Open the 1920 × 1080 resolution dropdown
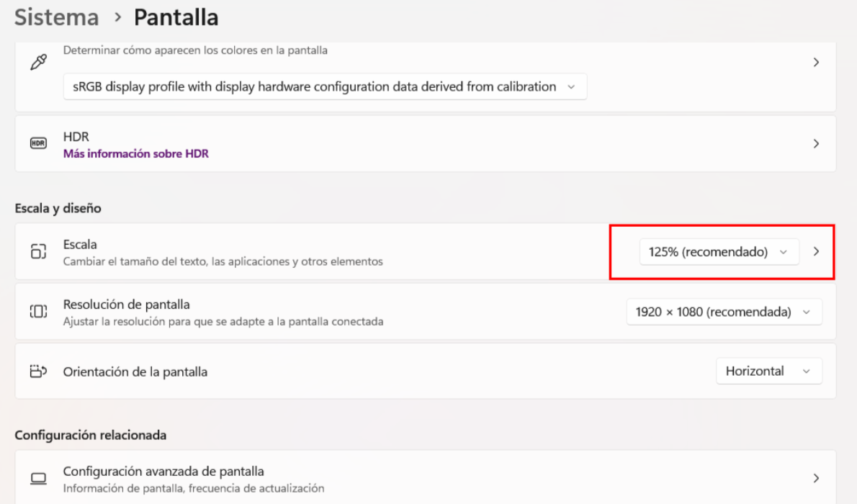 click(x=724, y=312)
